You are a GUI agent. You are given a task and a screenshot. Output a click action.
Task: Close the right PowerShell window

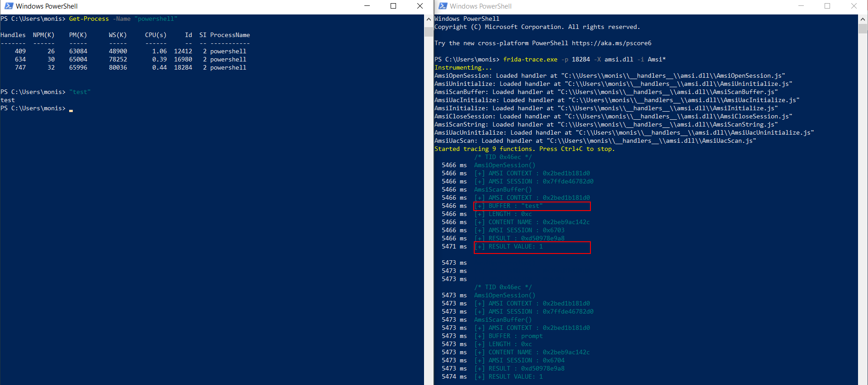pos(854,6)
